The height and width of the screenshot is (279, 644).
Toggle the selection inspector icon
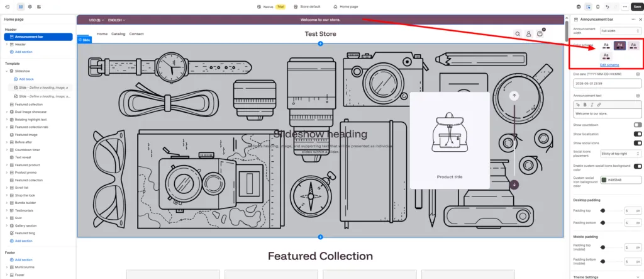pos(588,7)
